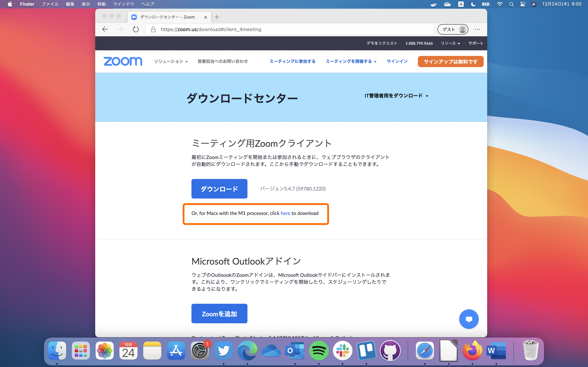This screenshot has width=588, height=367.
Task: Open the chat support bubble
Action: (x=469, y=319)
